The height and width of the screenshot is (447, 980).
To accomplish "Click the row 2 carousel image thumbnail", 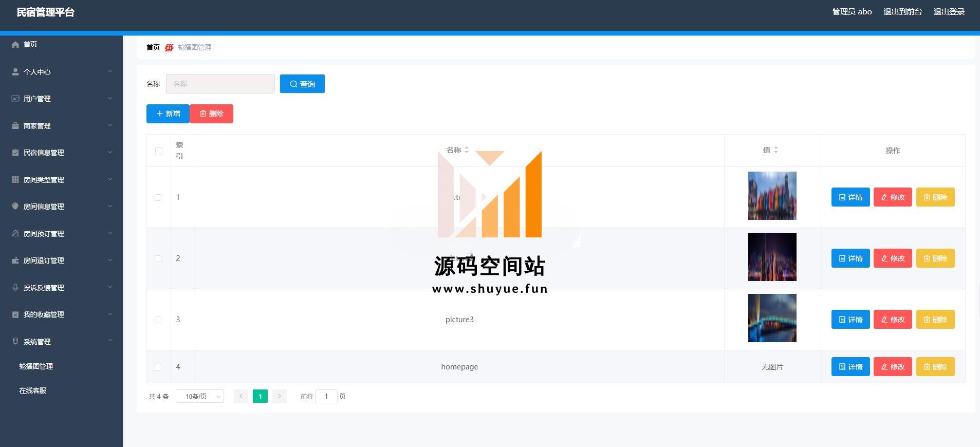I will tap(772, 257).
